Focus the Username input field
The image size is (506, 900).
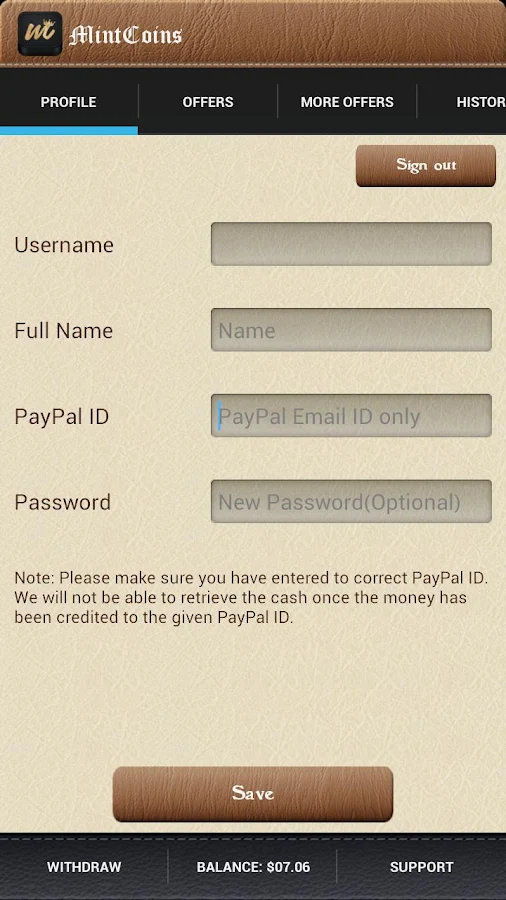pos(351,244)
